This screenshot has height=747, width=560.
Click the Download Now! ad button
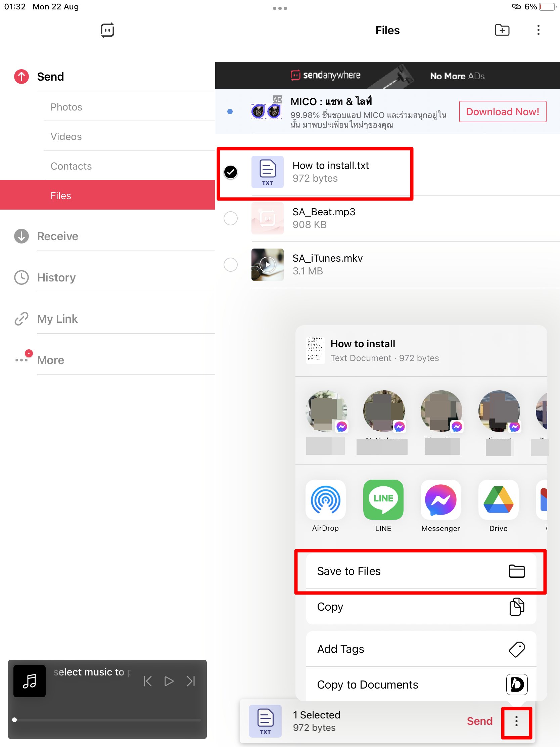pos(502,112)
